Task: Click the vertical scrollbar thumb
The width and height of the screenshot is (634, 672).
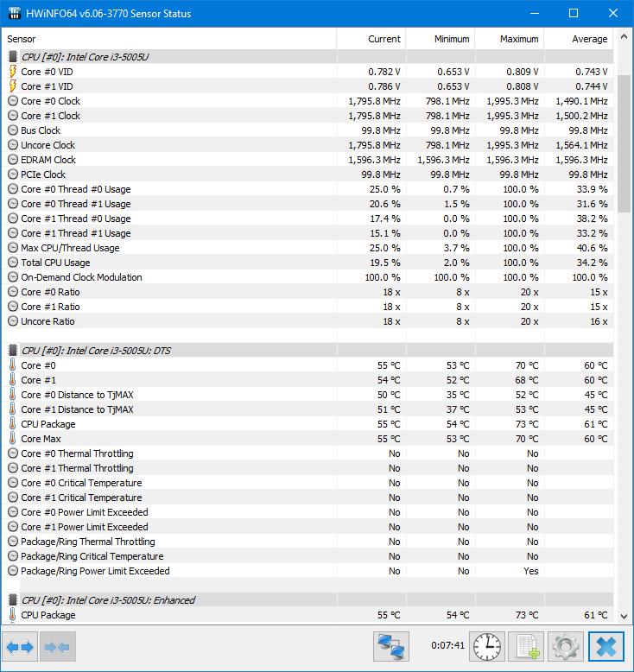Action: [624, 143]
